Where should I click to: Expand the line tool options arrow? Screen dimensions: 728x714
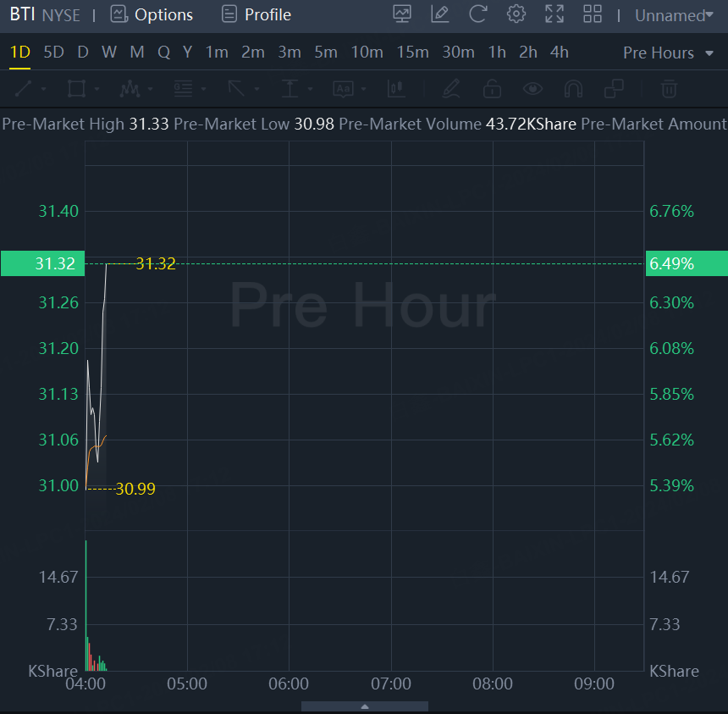point(44,88)
